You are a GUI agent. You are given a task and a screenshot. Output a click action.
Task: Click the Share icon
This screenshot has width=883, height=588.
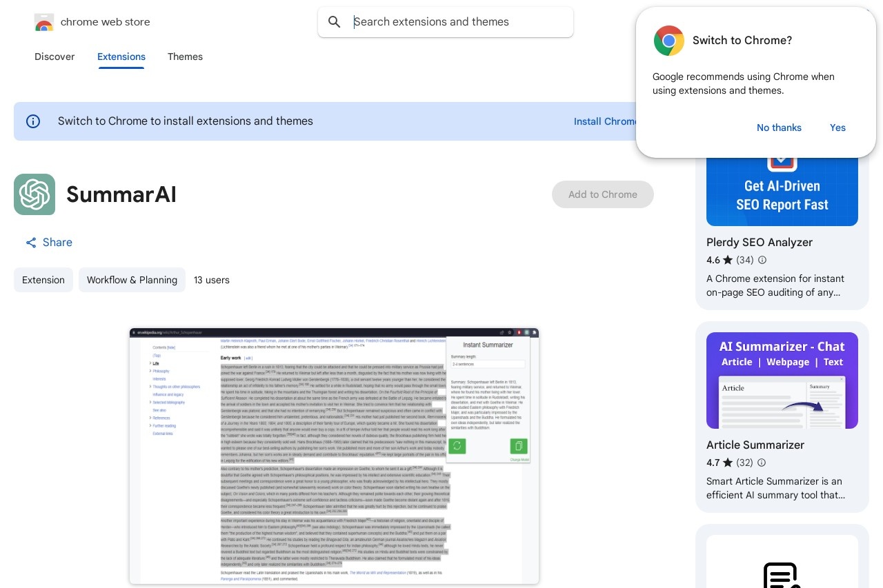click(x=31, y=243)
